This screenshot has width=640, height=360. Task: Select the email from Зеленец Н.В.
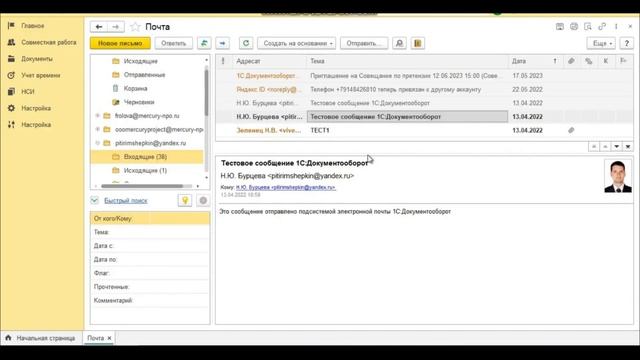point(424,130)
